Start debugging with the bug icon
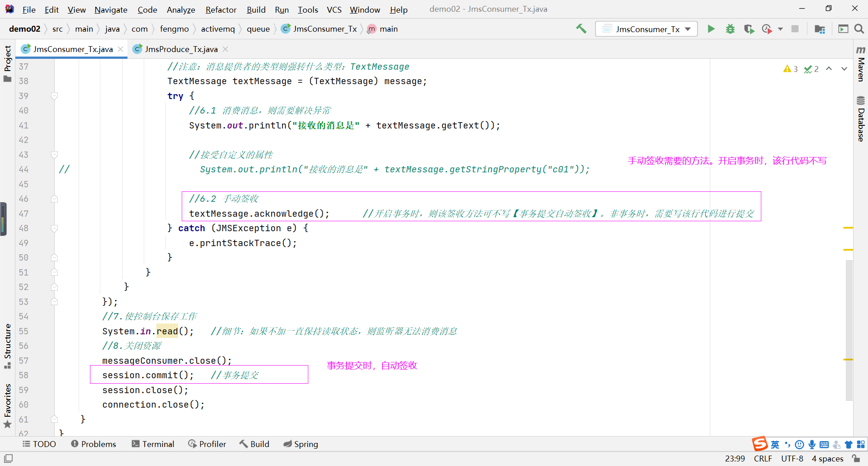This screenshot has height=466, width=868. [x=730, y=29]
